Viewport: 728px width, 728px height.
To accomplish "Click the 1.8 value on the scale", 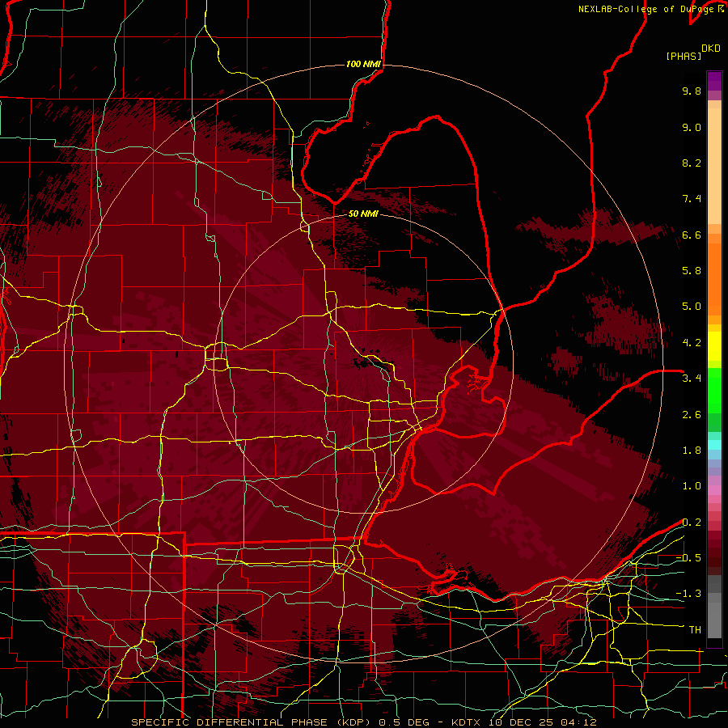I will click(692, 451).
